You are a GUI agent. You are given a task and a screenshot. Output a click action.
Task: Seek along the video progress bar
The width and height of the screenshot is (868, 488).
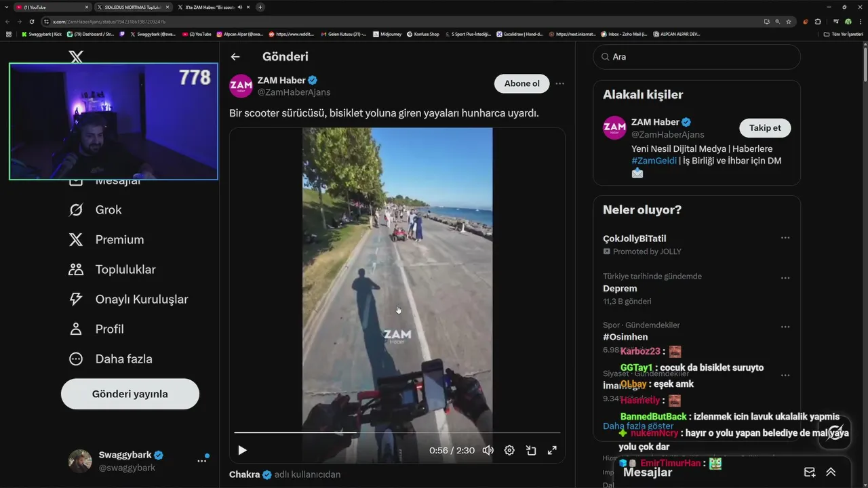397,432
